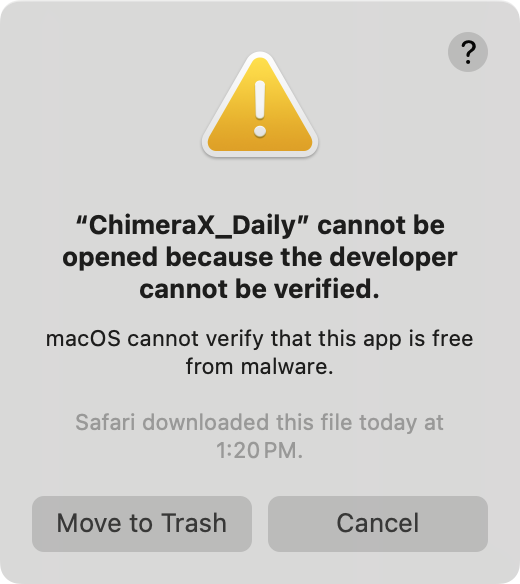The height and width of the screenshot is (584, 520).
Task: Click the yellow warning triangle icon
Action: 260,105
